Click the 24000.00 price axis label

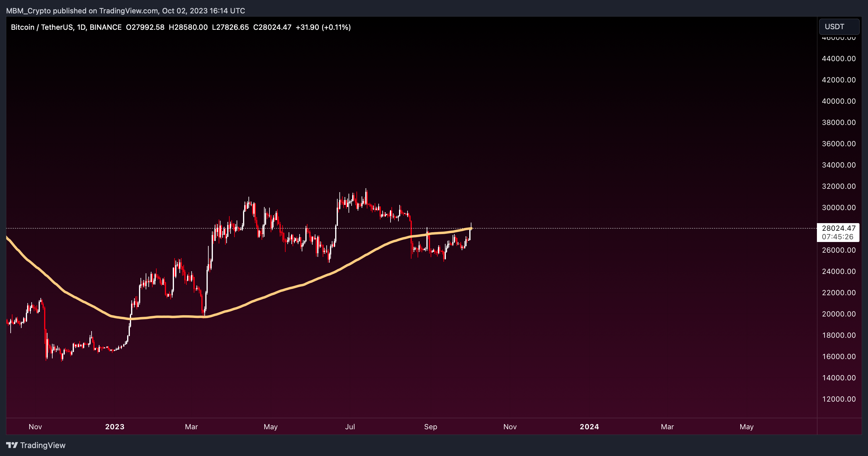(839, 271)
